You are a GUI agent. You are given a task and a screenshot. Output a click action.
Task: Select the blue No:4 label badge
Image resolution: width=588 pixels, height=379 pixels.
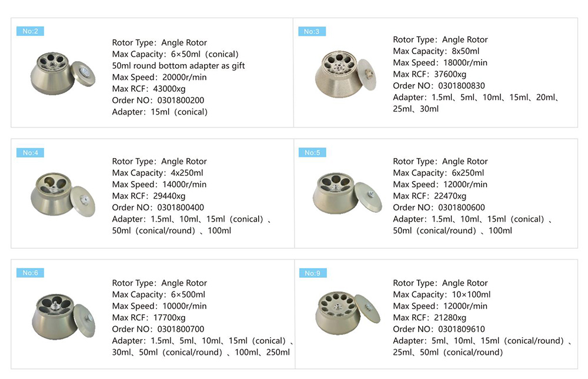pyautogui.click(x=30, y=153)
